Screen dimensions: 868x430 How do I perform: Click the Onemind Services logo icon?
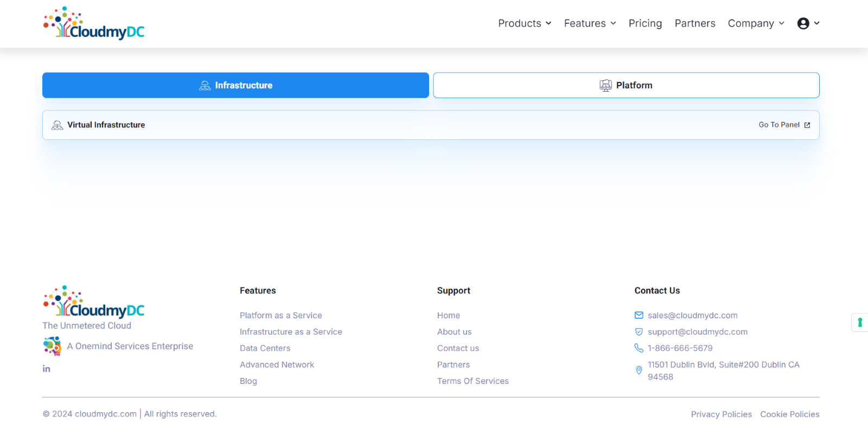(53, 346)
